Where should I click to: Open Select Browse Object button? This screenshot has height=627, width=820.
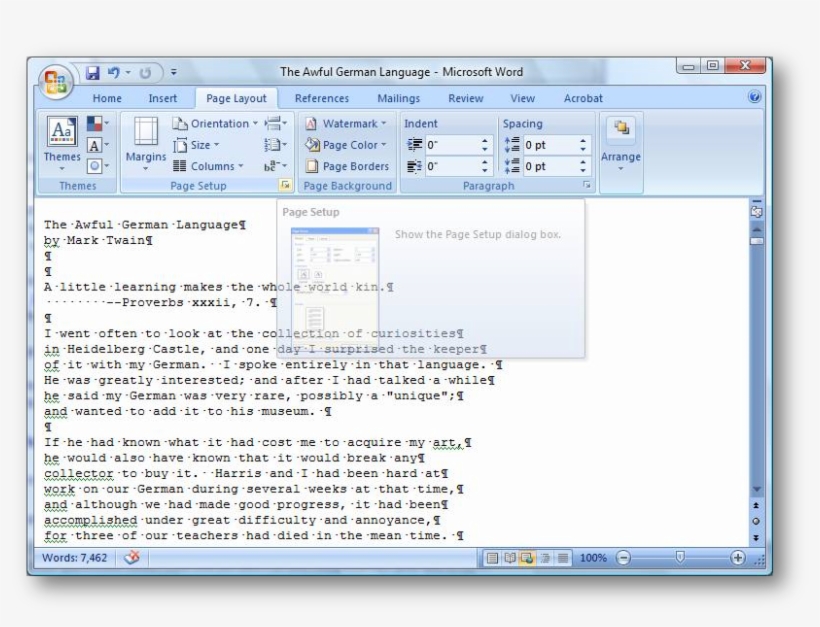pos(756,521)
